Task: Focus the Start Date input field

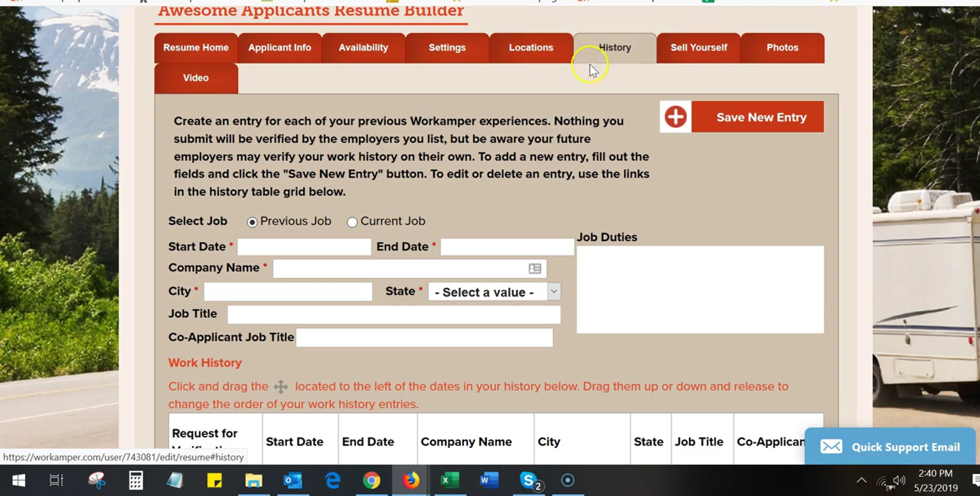Action: coord(304,247)
